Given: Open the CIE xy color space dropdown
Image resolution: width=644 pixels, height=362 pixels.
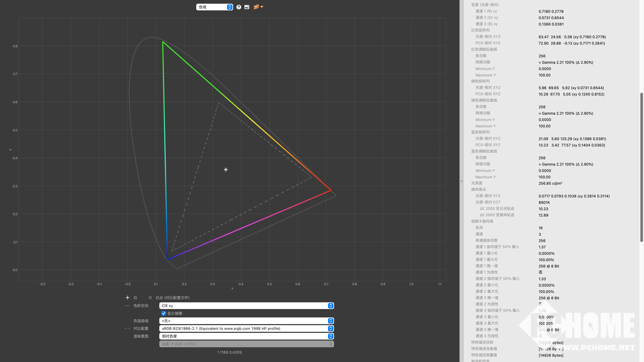Looking at the screenshot, I should click(247, 306).
